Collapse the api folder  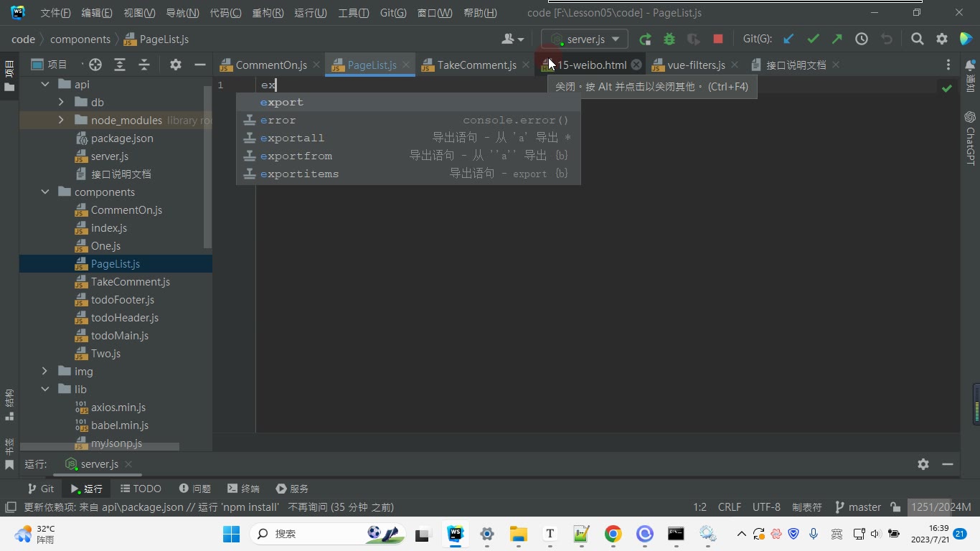[45, 85]
